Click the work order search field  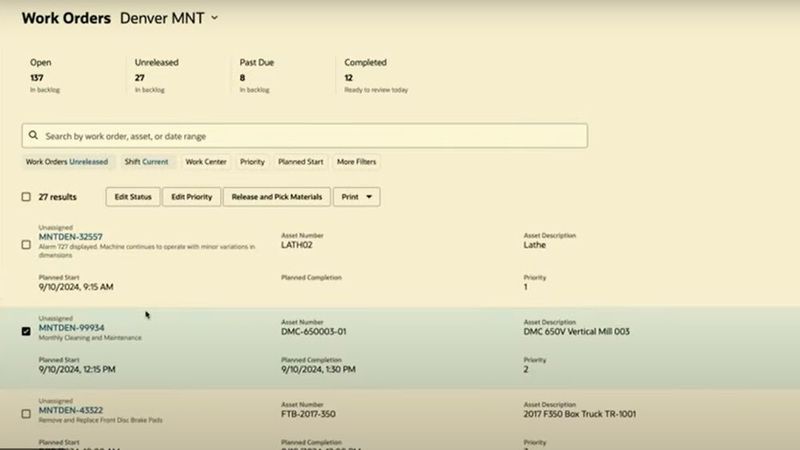click(x=310, y=136)
